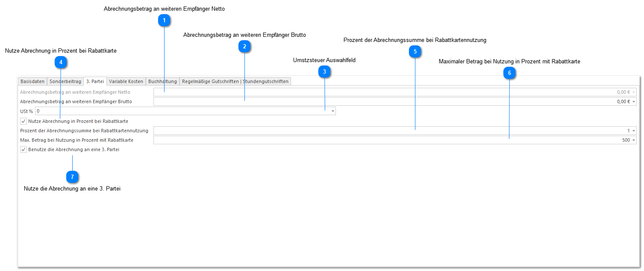This screenshot has height=271, width=644.
Task: Select the blue callout marker number 5
Action: tap(415, 52)
